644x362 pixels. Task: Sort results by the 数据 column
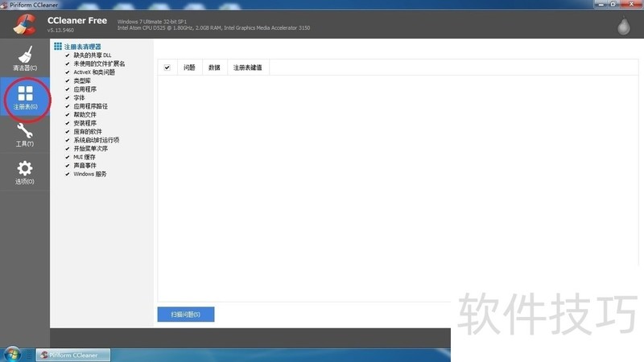tap(214, 68)
